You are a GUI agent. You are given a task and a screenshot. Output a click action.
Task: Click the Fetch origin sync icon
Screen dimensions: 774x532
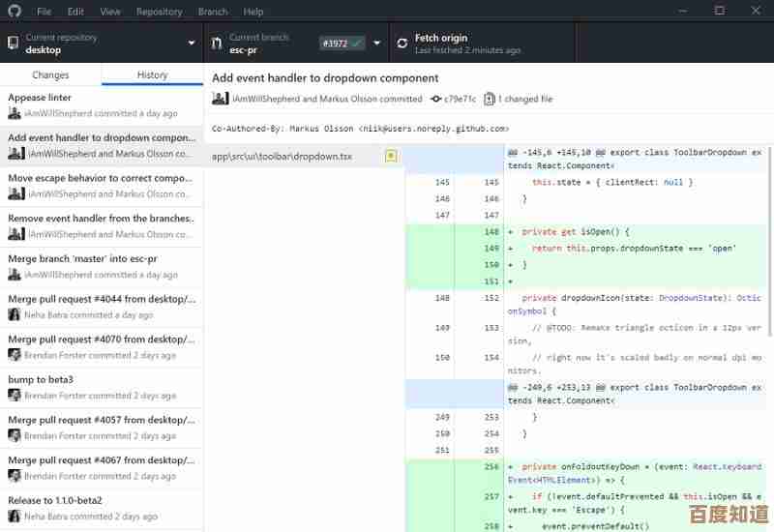(402, 44)
